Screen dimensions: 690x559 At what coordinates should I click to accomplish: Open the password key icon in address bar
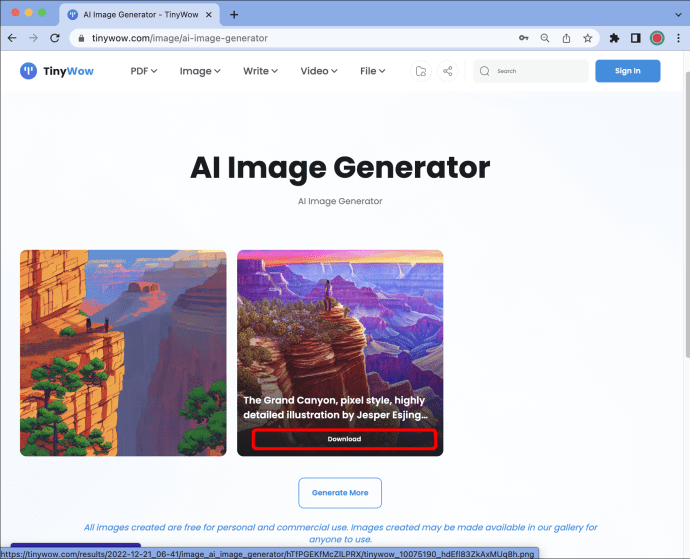point(523,38)
